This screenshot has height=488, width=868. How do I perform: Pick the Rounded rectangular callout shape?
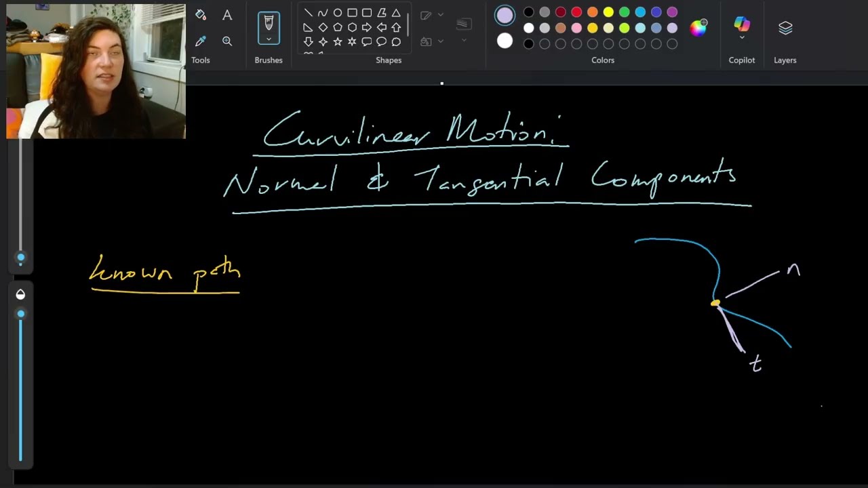tap(367, 41)
